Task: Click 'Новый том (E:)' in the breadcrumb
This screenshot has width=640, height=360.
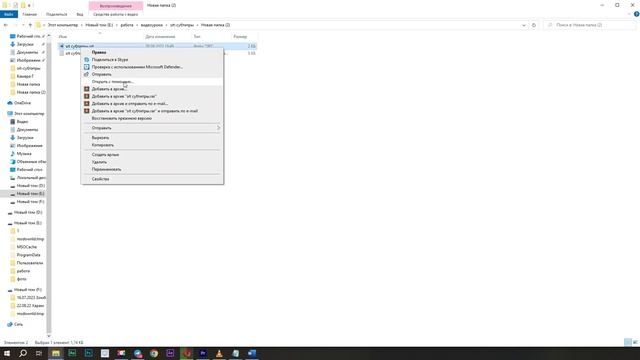Action: click(x=99, y=25)
